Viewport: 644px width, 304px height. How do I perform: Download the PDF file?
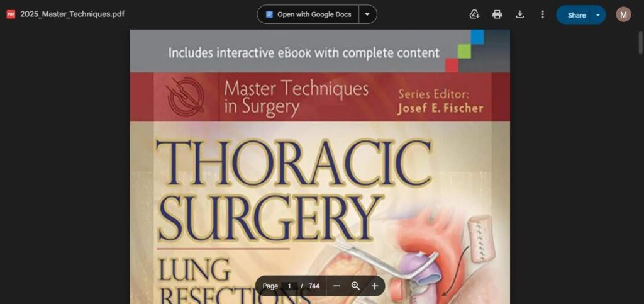520,14
